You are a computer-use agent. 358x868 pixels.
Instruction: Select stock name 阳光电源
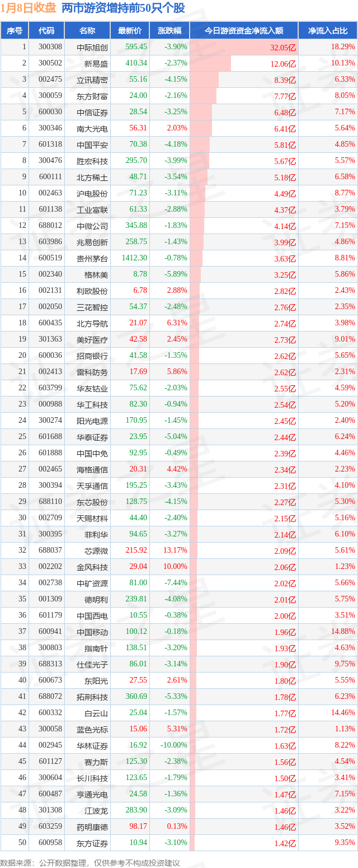coord(92,421)
